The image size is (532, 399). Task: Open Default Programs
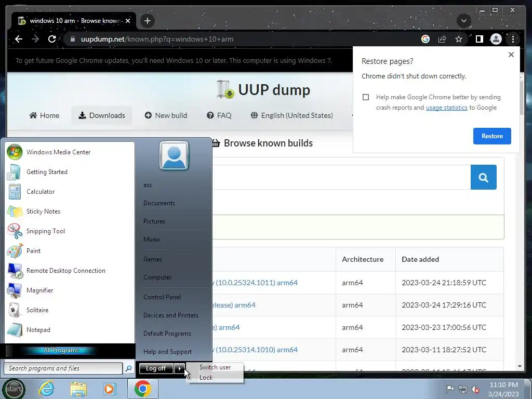pos(167,334)
